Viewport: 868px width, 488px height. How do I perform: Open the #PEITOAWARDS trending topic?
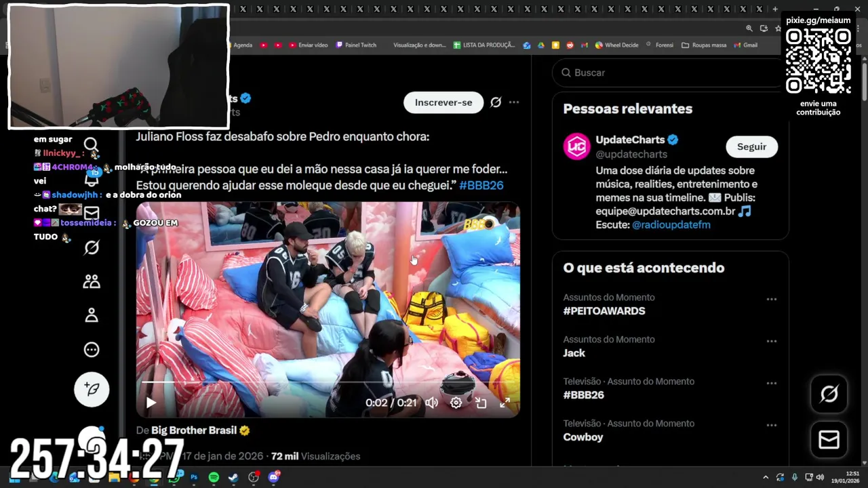tap(604, 311)
